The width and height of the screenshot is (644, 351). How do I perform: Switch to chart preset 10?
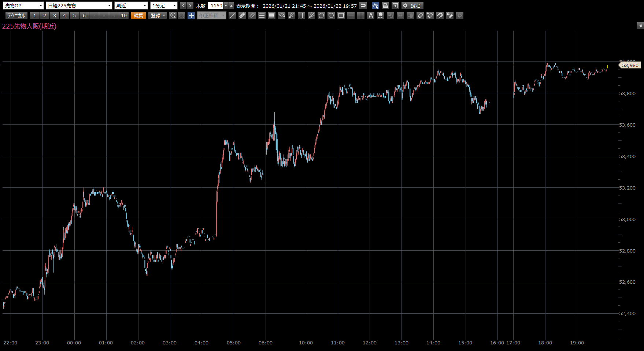point(124,15)
